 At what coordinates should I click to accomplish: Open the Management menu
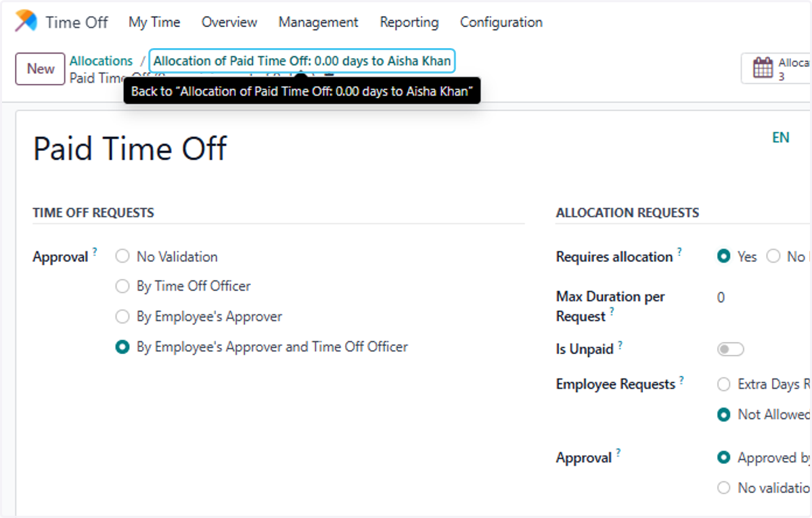318,22
